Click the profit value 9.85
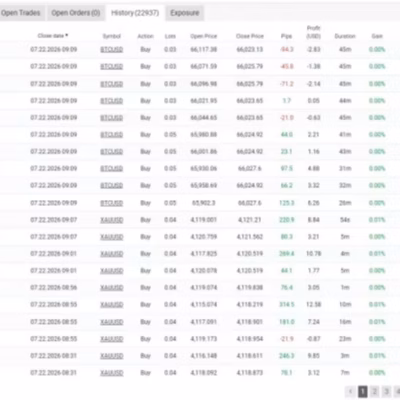Image resolution: width=400 pixels, height=400 pixels. coord(313,356)
